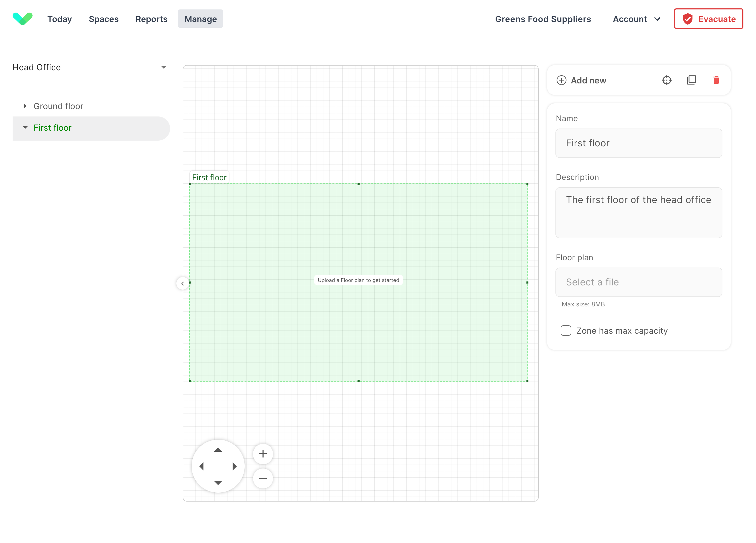
Task: Click the duplicate zone icon
Action: [691, 80]
